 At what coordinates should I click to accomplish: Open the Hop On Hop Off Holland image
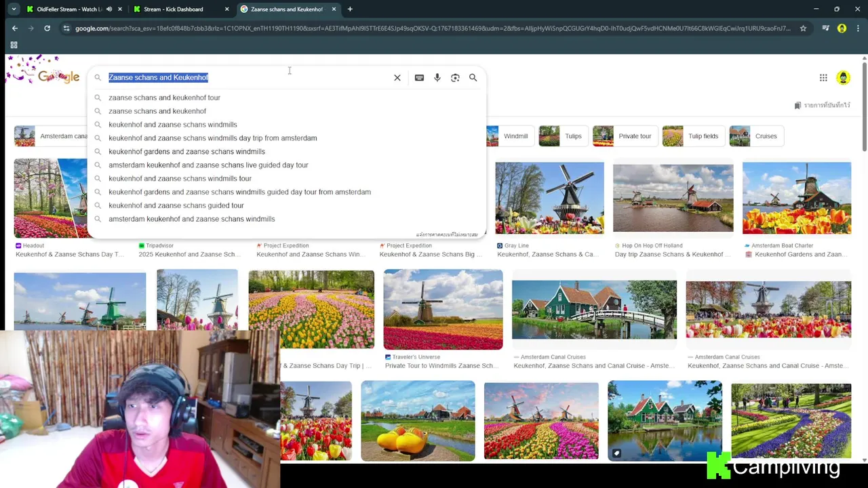pos(673,198)
